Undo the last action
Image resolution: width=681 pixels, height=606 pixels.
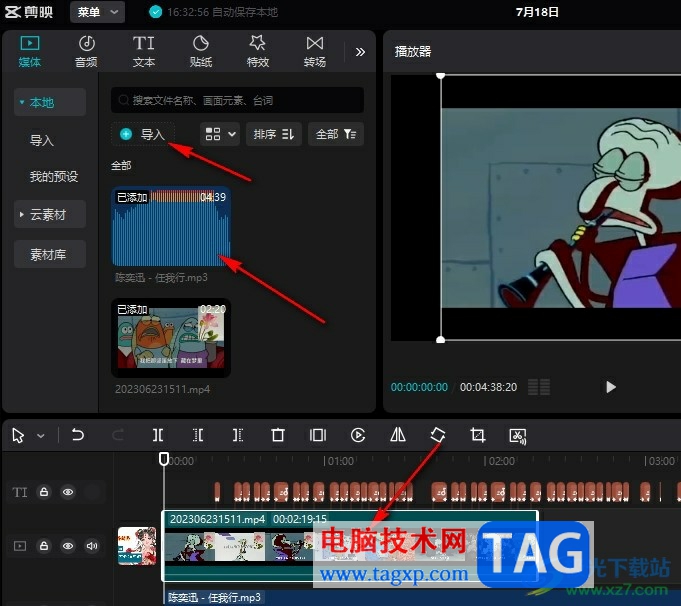(x=78, y=435)
